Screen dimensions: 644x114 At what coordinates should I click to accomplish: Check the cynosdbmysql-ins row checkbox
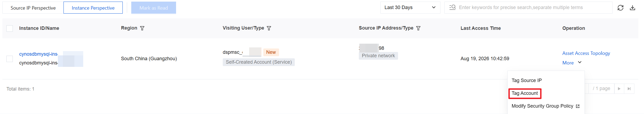[x=10, y=59]
